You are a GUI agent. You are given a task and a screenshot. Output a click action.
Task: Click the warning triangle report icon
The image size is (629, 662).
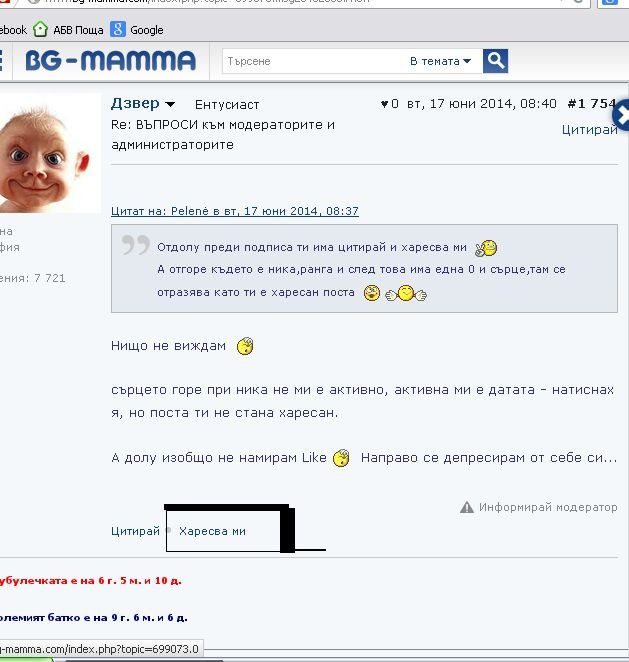(467, 507)
